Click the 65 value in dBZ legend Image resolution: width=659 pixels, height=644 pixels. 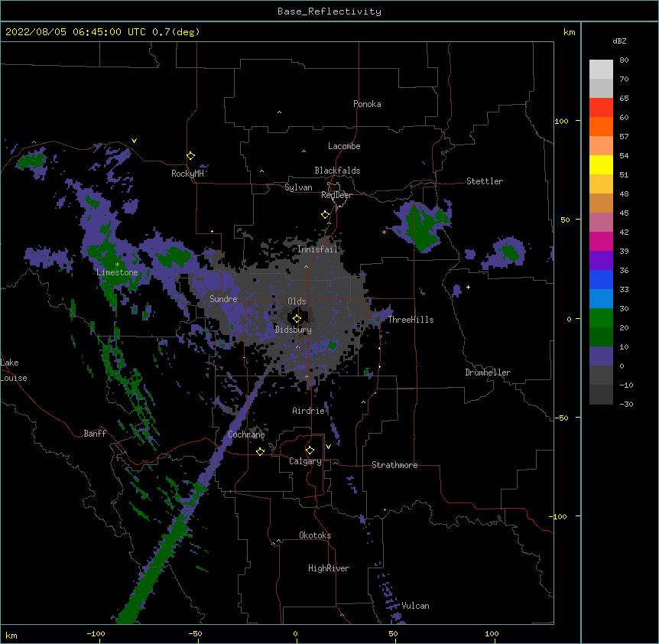click(x=624, y=99)
